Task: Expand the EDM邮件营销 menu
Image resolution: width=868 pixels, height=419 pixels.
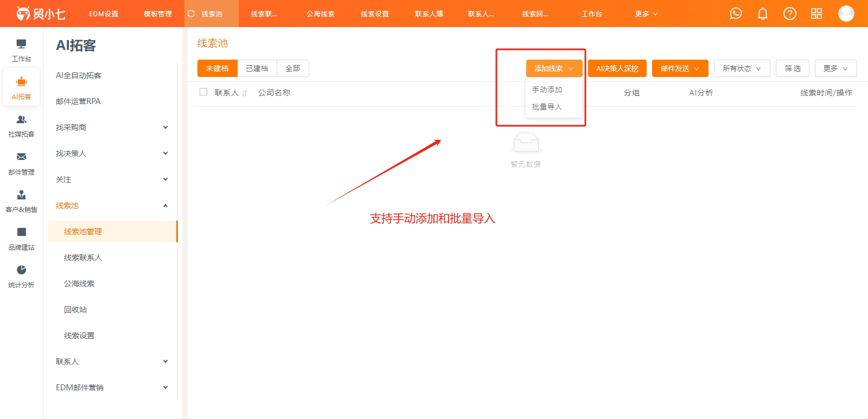Action: 112,388
